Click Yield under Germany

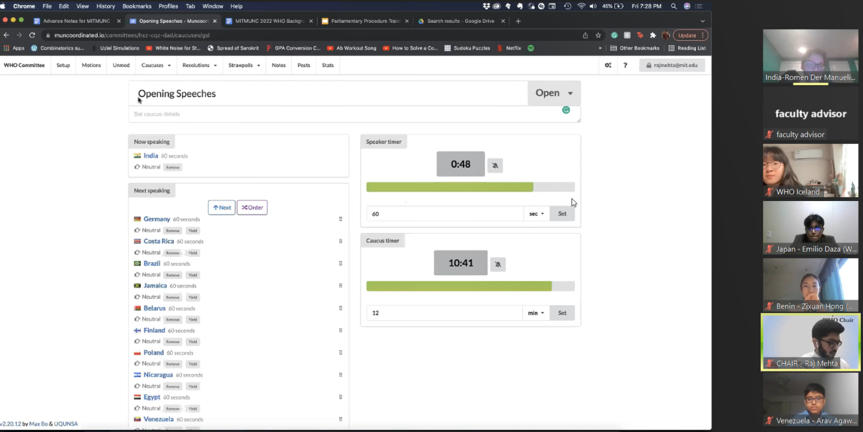(193, 231)
